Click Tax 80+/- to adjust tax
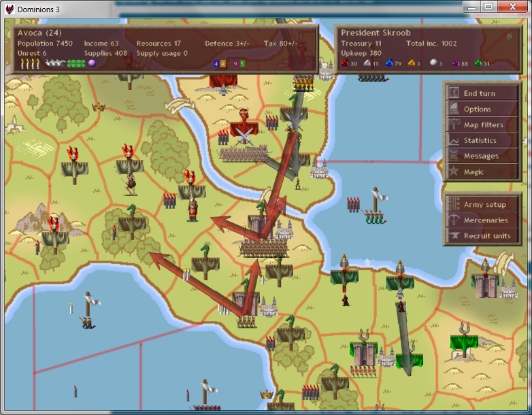Viewport: 532px width, 415px height. pos(280,44)
